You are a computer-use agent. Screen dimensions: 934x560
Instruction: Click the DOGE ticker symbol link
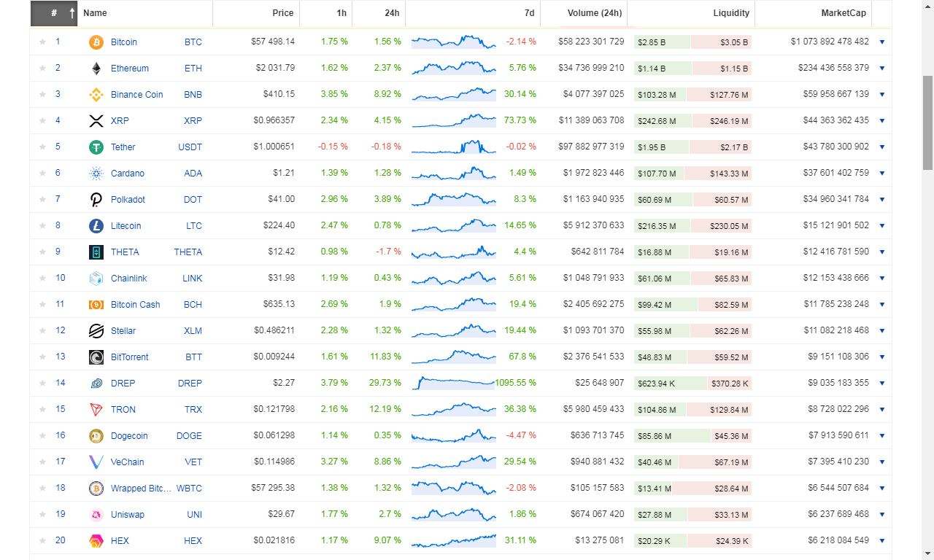click(x=189, y=436)
